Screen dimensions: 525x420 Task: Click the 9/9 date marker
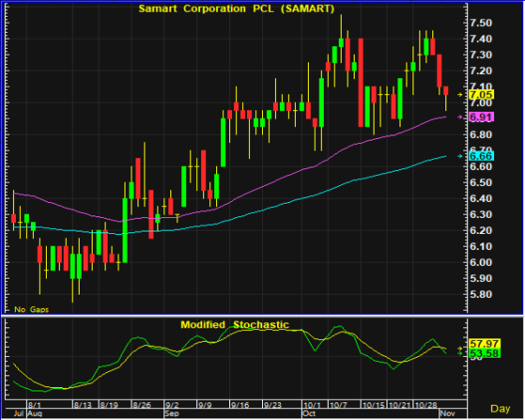coord(204,405)
